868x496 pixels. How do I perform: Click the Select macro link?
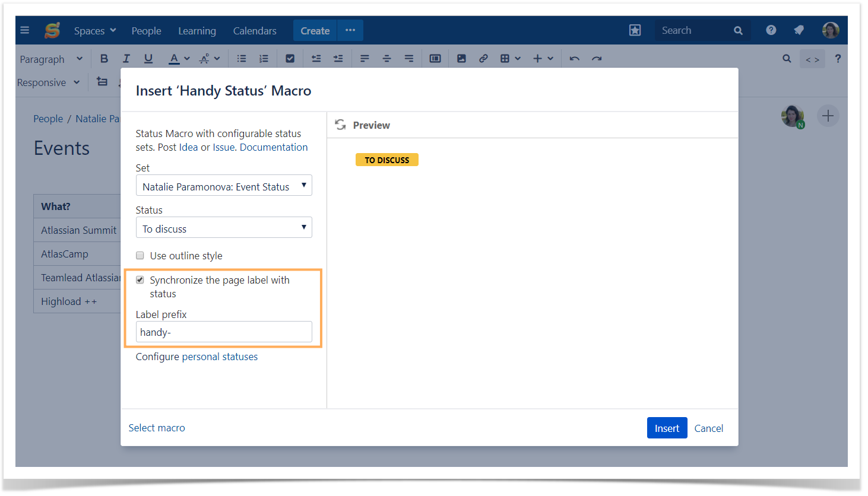coord(157,428)
